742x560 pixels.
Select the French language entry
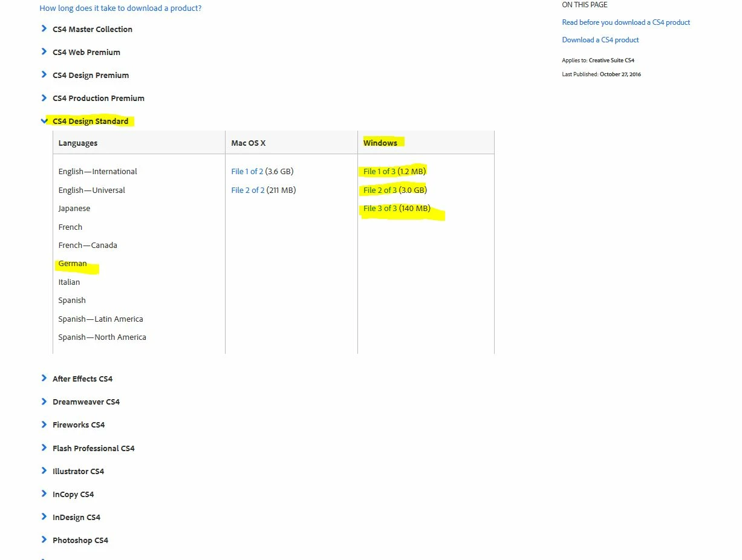click(x=70, y=227)
